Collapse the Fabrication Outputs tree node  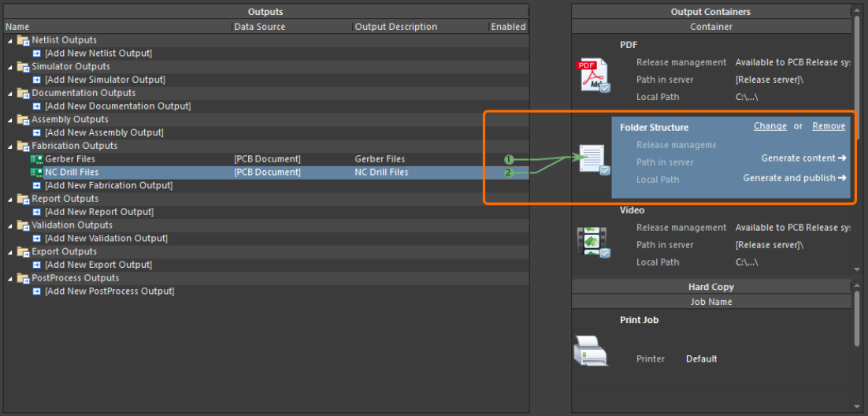[x=10, y=147]
